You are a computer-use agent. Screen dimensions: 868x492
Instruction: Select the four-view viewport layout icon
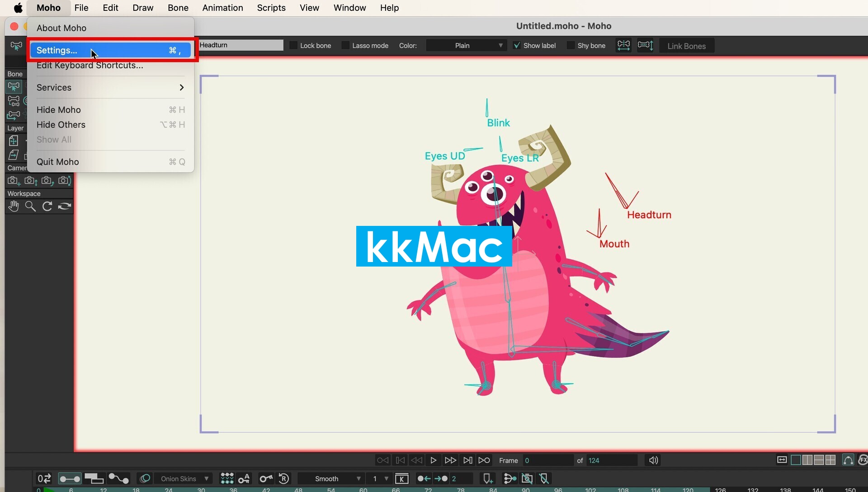click(x=830, y=460)
